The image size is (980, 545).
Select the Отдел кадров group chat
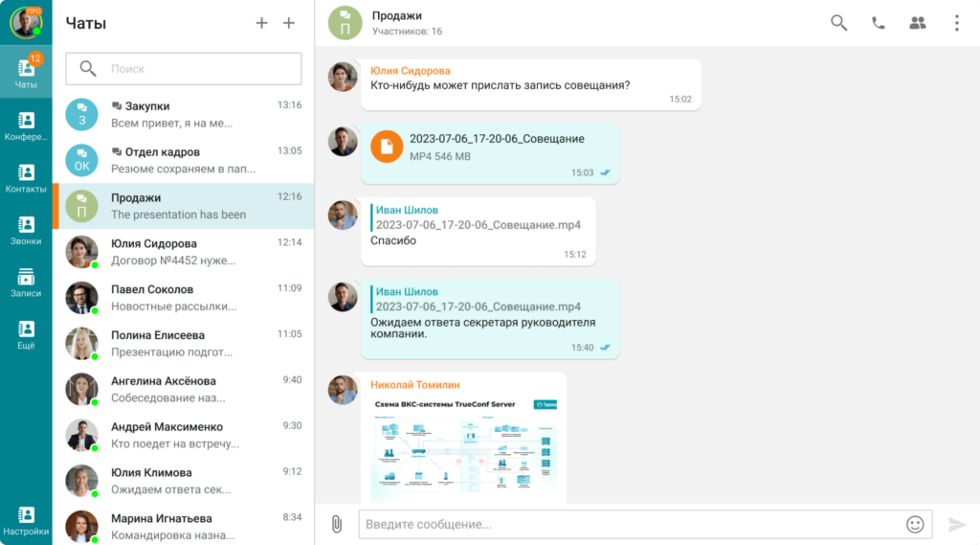click(183, 160)
